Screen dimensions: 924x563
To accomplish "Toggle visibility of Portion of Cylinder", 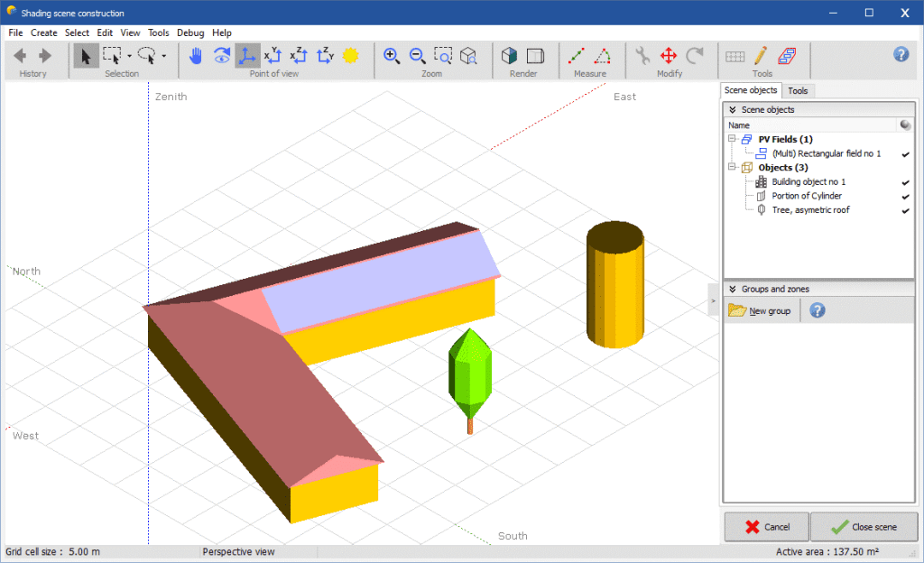I will point(905,196).
